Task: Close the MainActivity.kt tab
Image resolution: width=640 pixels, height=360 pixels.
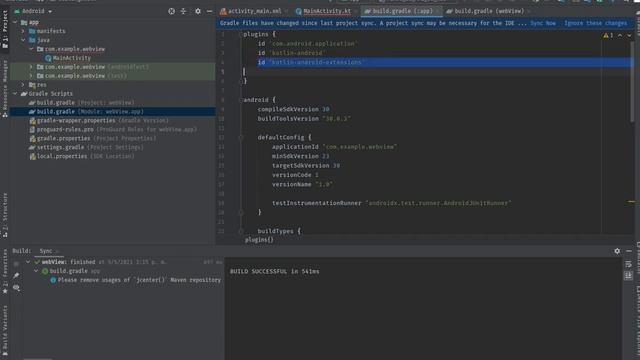Action: pyautogui.click(x=356, y=11)
